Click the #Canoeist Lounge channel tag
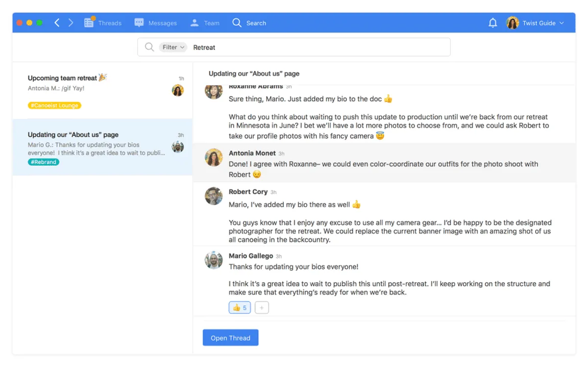The height and width of the screenshot is (367, 588). pyautogui.click(x=54, y=105)
